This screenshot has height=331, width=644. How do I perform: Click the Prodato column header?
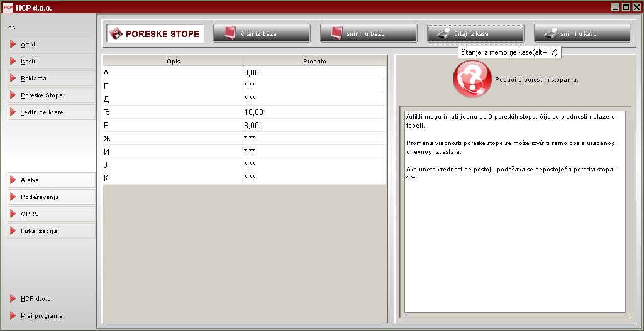point(314,62)
